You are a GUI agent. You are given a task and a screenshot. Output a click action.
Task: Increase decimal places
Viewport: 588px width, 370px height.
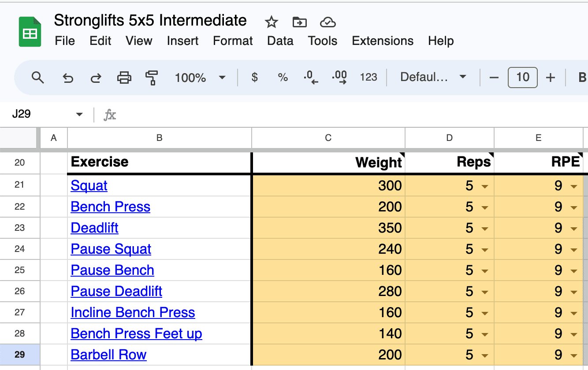tap(339, 78)
